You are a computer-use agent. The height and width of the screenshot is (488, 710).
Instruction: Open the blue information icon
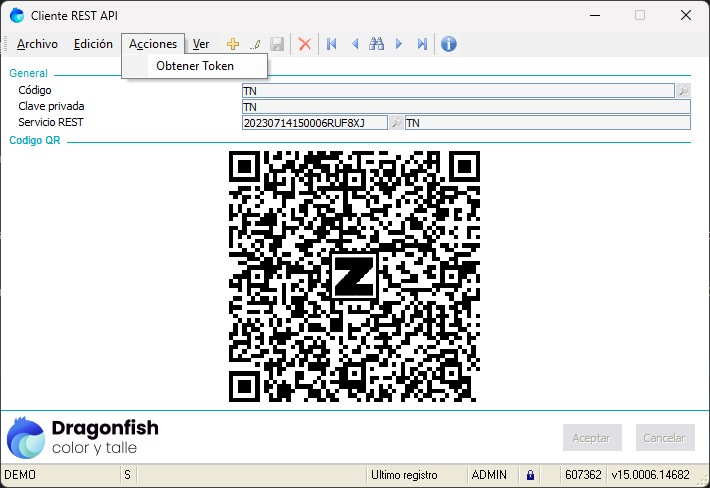(449, 44)
